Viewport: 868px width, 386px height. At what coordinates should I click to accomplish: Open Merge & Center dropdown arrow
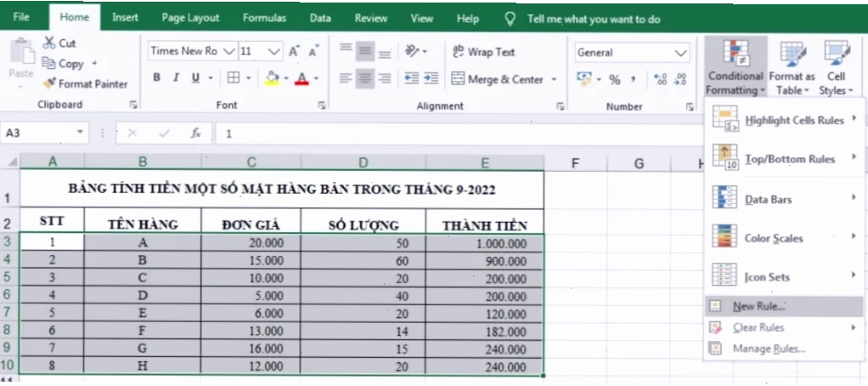point(554,79)
